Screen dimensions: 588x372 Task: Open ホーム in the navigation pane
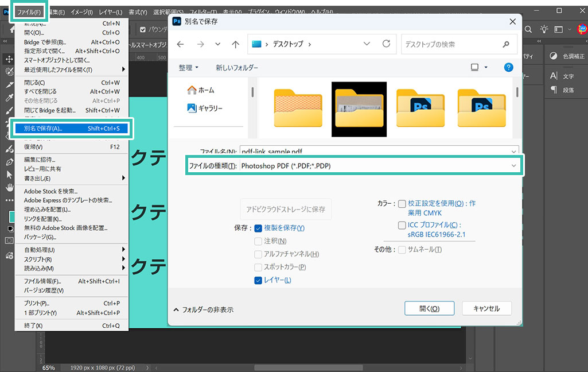201,90
